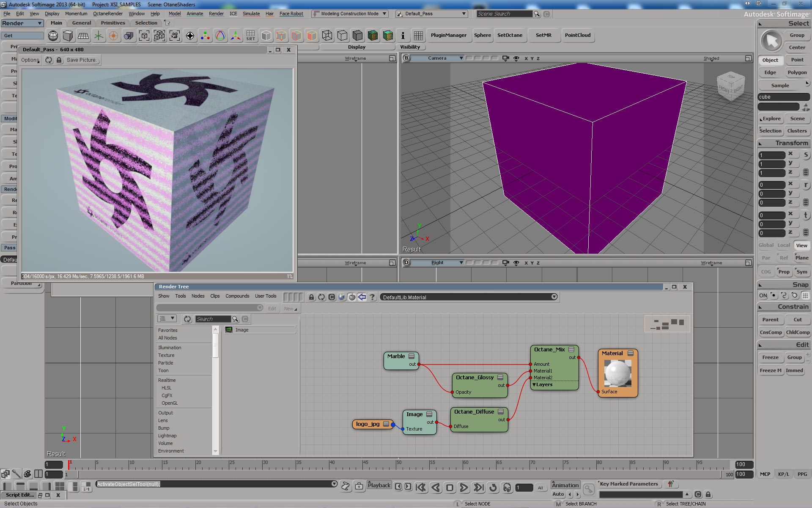
Task: Click the Save Picture button
Action: tap(82, 60)
